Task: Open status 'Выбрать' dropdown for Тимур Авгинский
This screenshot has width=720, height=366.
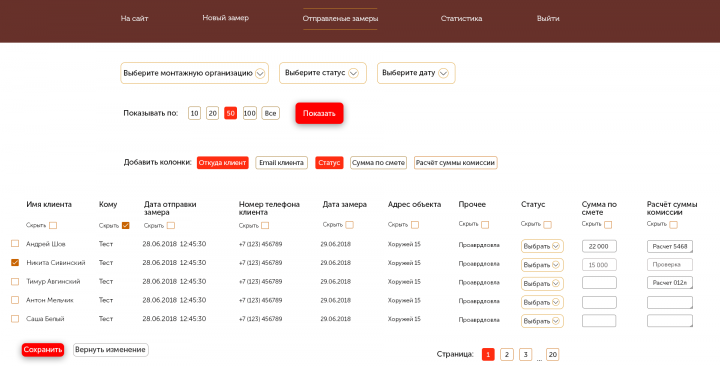Action: coord(542,284)
